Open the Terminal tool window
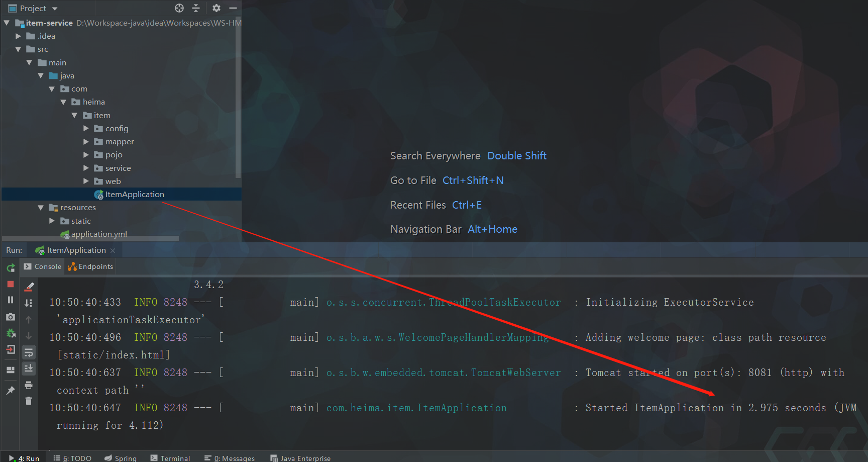Viewport: 868px width, 462px height. (170, 458)
